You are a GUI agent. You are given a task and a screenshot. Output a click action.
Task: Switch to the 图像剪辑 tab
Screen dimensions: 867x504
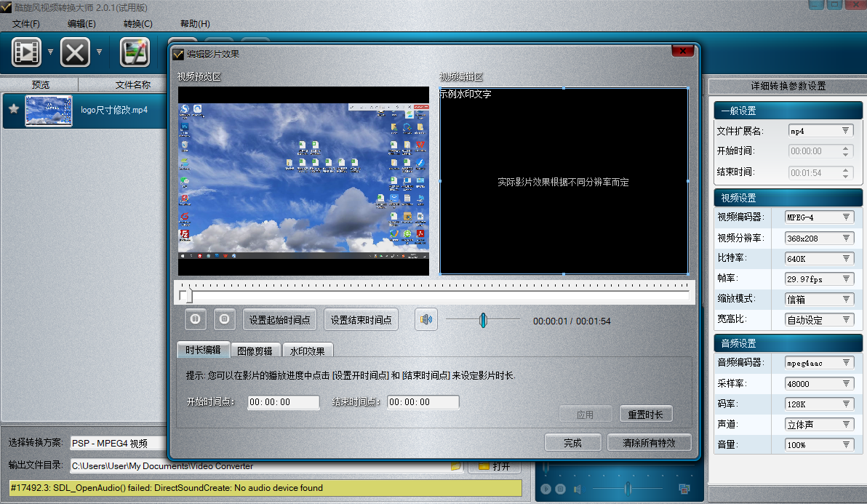(255, 351)
